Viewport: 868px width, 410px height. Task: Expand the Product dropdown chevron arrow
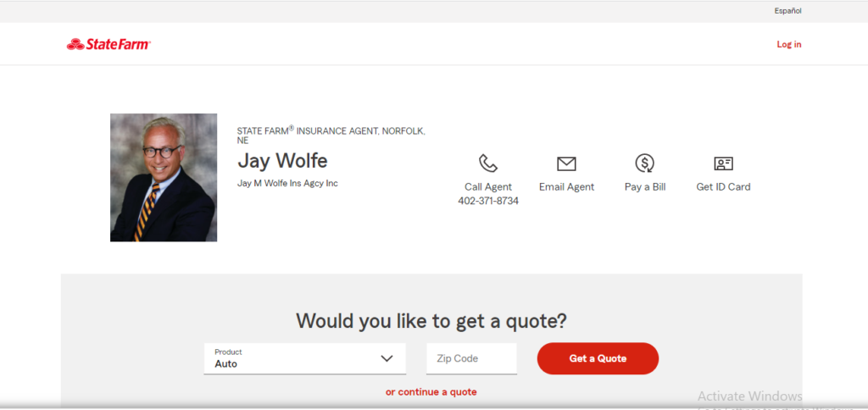387,358
